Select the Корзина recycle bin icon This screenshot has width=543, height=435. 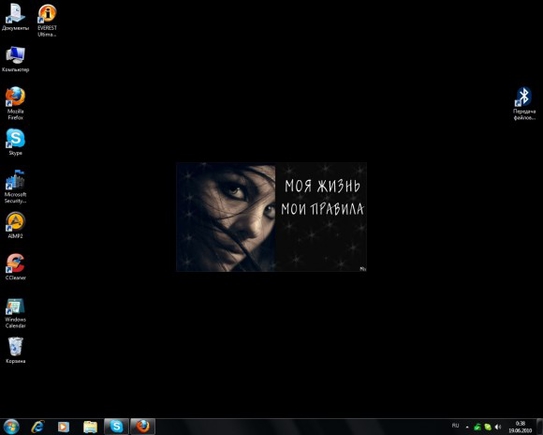[x=16, y=350]
